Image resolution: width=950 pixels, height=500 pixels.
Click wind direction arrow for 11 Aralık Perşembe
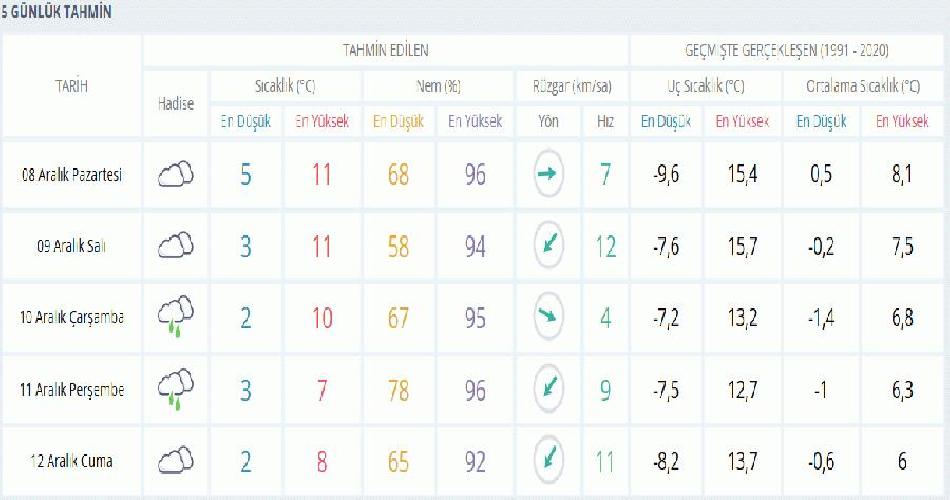pyautogui.click(x=548, y=389)
